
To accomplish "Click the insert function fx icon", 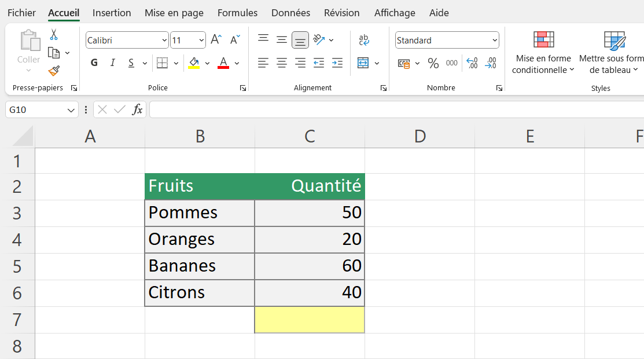I will click(137, 109).
